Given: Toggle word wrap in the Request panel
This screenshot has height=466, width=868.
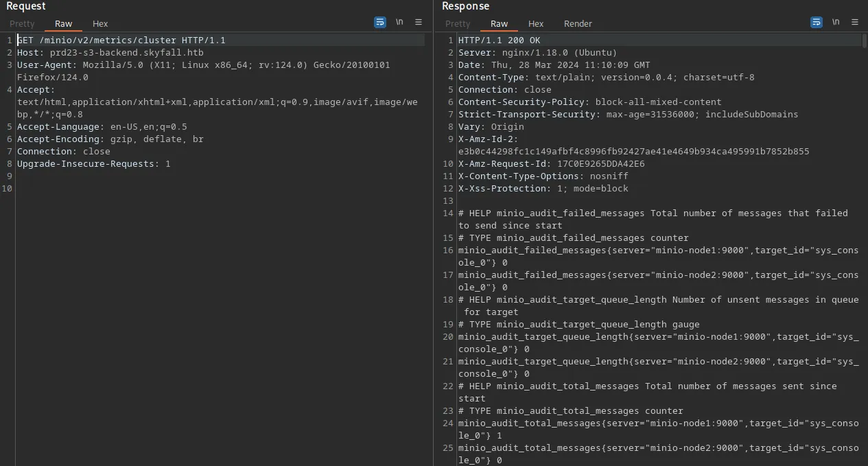Looking at the screenshot, I should (x=379, y=23).
